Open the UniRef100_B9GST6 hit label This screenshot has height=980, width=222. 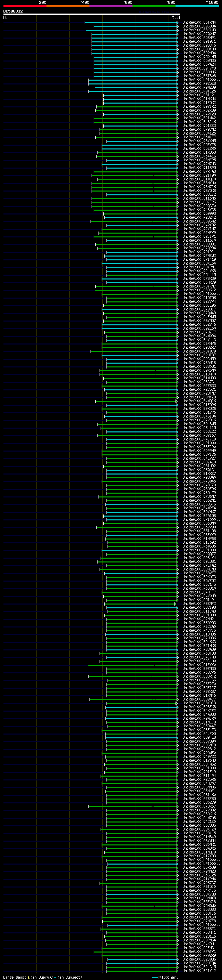point(199,45)
